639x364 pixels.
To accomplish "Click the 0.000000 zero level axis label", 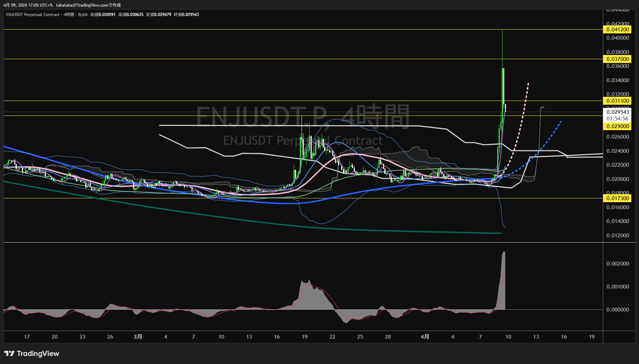I will [617, 310].
